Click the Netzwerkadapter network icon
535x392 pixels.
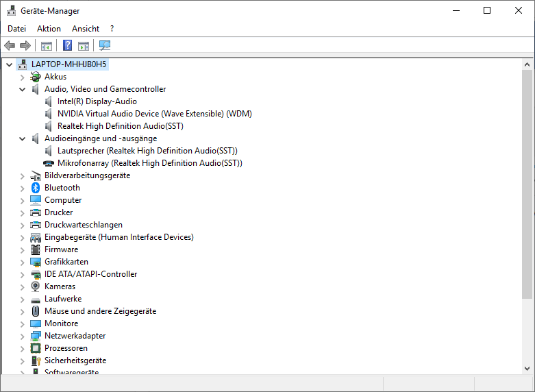pos(36,336)
